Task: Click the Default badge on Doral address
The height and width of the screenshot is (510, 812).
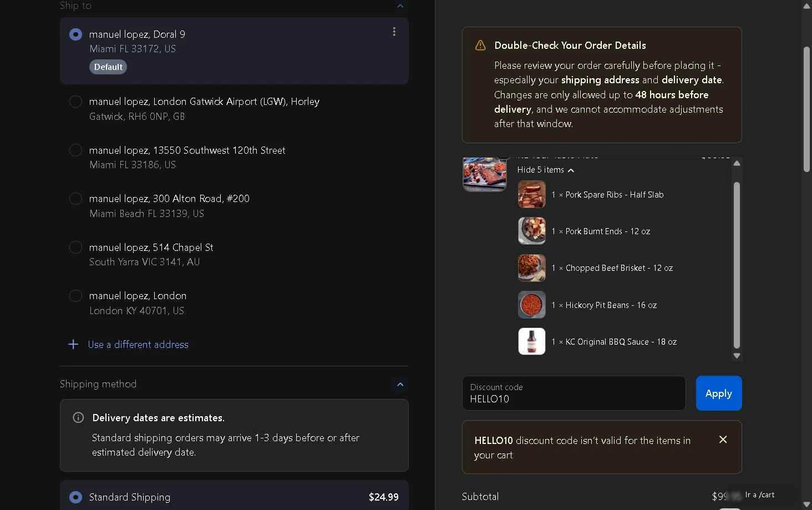Action: pyautogui.click(x=108, y=67)
